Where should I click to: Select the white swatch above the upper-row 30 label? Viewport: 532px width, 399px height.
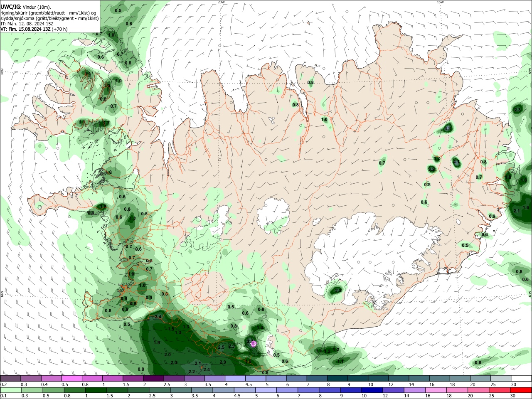tap(521, 379)
